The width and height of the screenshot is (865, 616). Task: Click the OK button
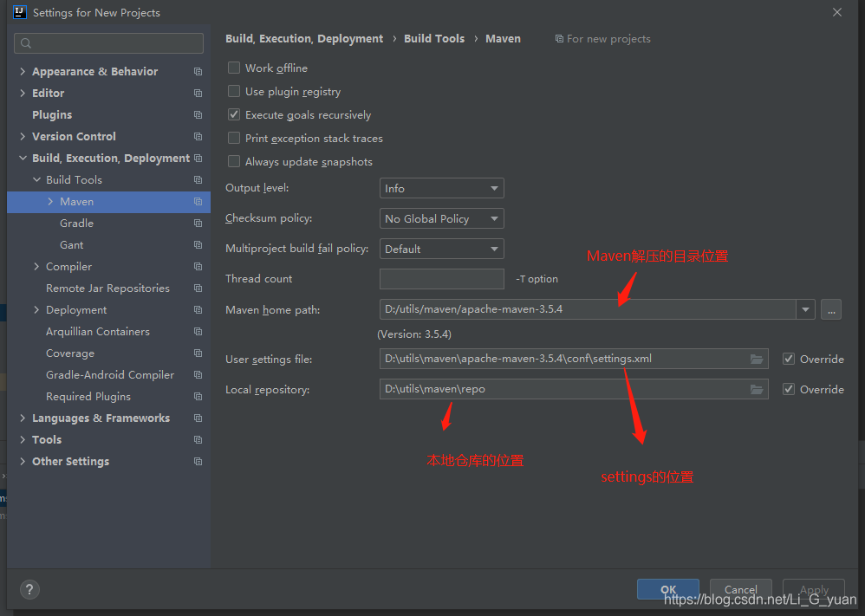coord(668,589)
